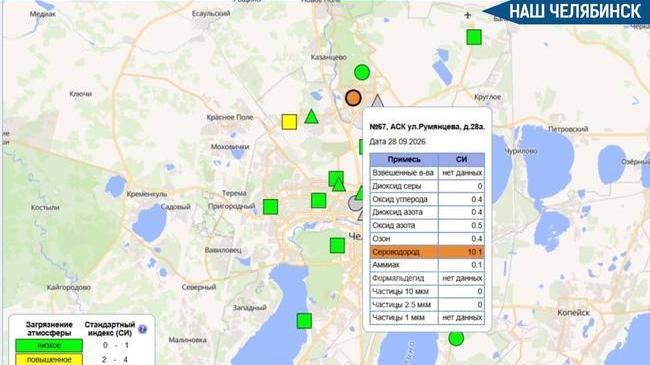Viewport: 650px width, 365px height.
Task: Select the green square above Челябинск label
Action: [x=337, y=246]
